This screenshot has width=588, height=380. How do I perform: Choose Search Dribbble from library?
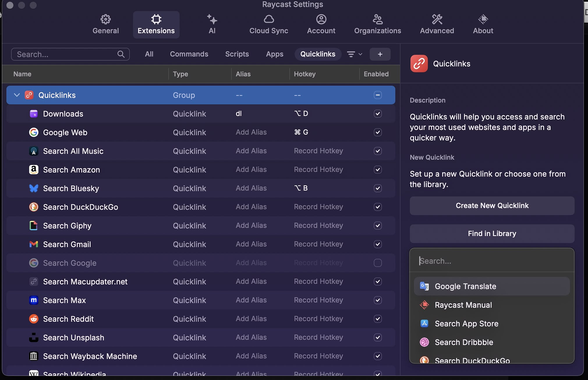pos(492,342)
